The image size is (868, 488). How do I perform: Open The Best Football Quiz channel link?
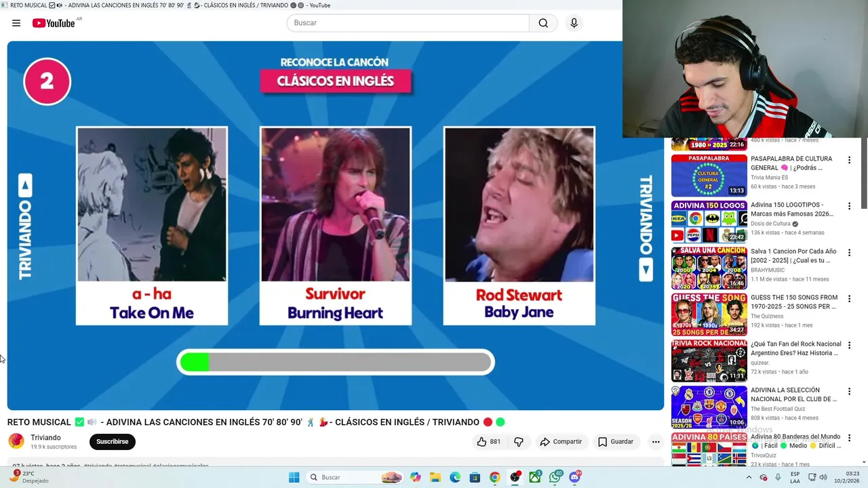pos(778,409)
